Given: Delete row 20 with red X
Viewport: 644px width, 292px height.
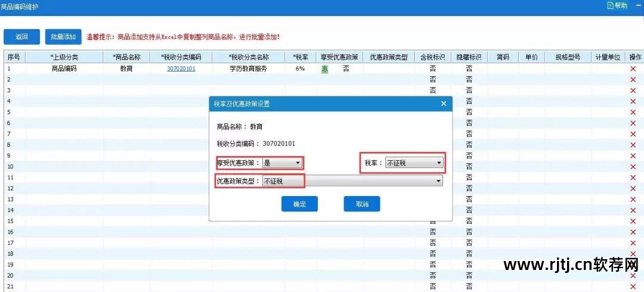Looking at the screenshot, I should [x=633, y=275].
